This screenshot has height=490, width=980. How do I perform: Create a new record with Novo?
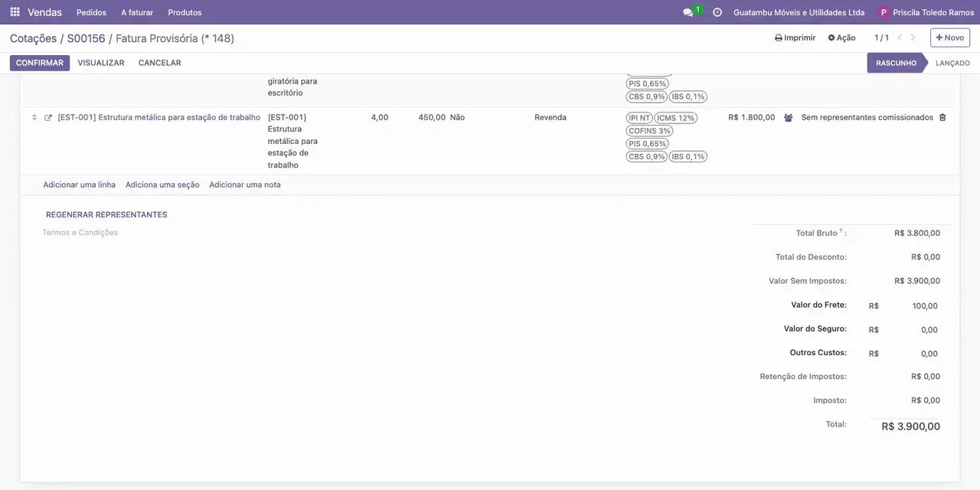pyautogui.click(x=950, y=38)
